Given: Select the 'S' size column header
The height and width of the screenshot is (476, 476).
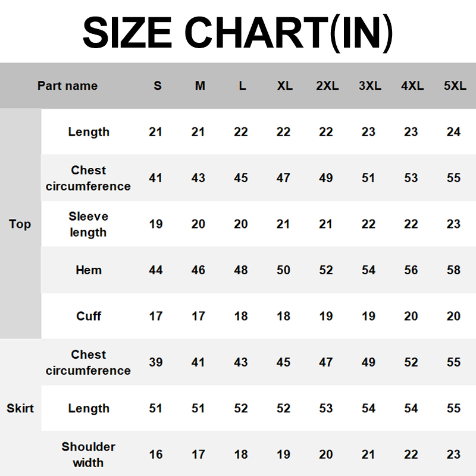Looking at the screenshot, I should point(158,86).
